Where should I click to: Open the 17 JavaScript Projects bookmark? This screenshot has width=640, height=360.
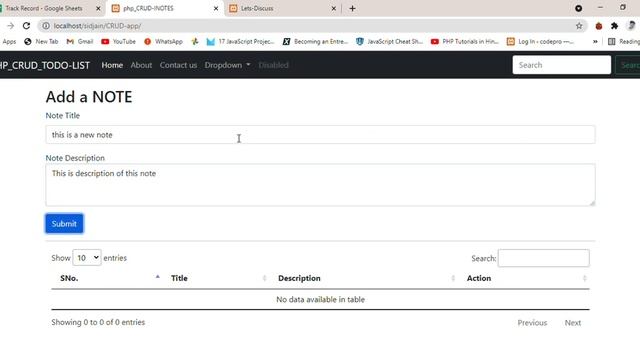[240, 42]
